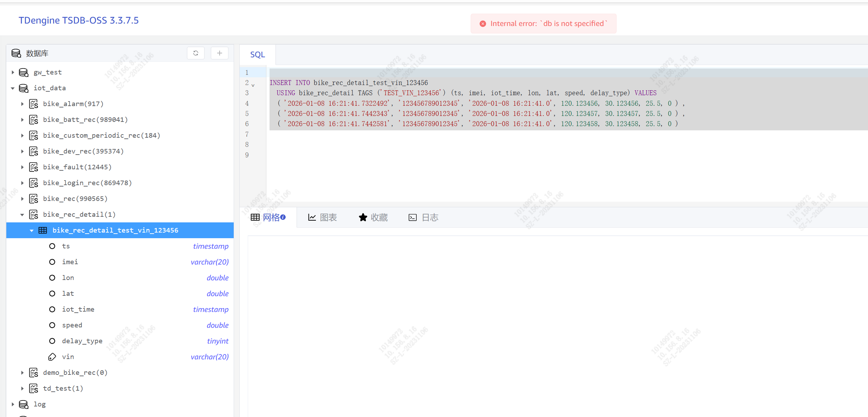Click the grid tab info icon
Image resolution: width=868 pixels, height=417 pixels.
click(283, 217)
